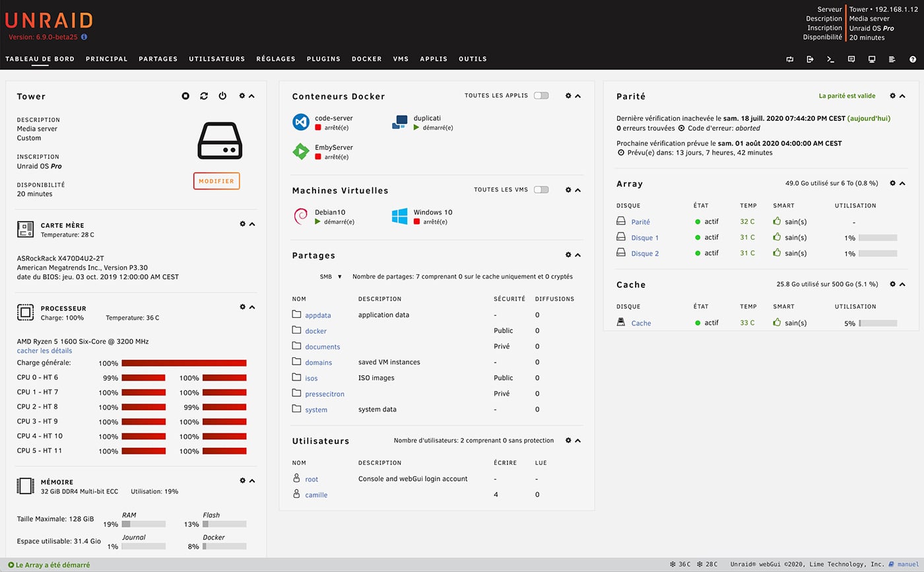Open the terminal icon in top-right toolbar
This screenshot has height=572, width=924.
[831, 59]
